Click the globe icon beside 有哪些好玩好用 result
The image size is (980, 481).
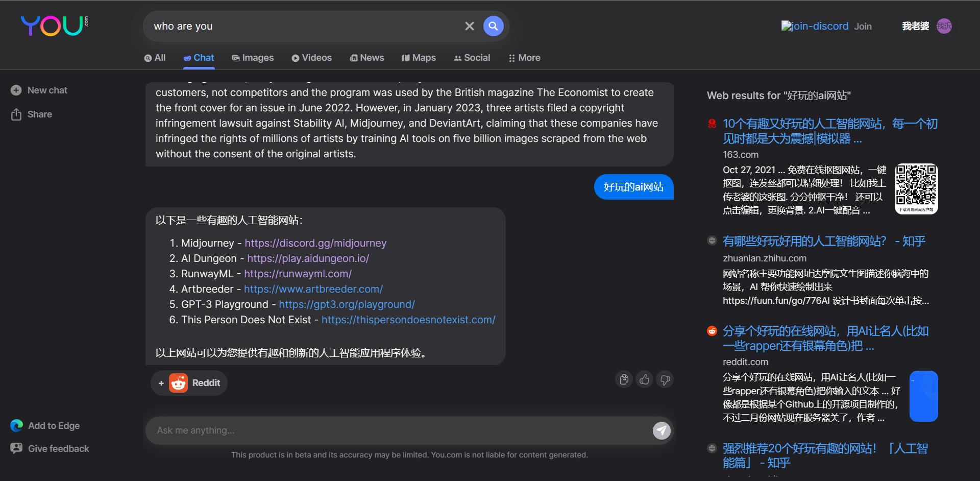point(712,240)
